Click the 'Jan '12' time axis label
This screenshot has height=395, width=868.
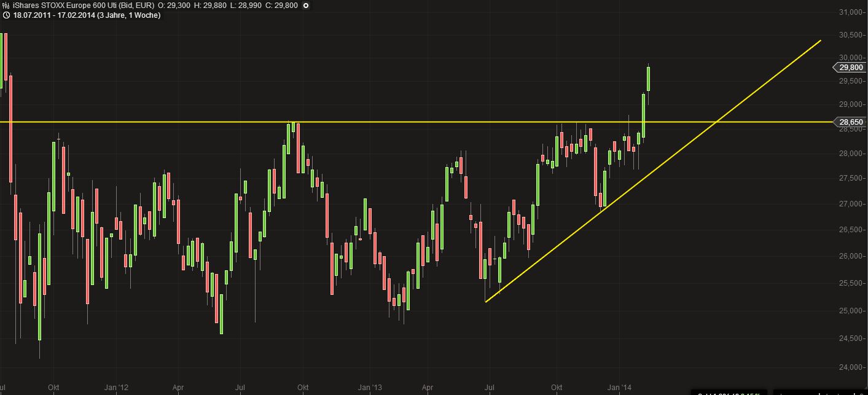coord(116,388)
